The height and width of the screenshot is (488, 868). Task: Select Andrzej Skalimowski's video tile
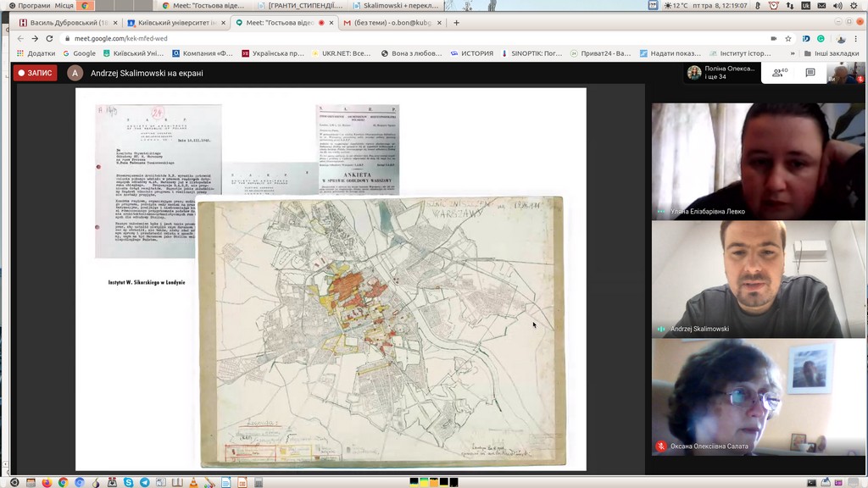[x=759, y=280]
